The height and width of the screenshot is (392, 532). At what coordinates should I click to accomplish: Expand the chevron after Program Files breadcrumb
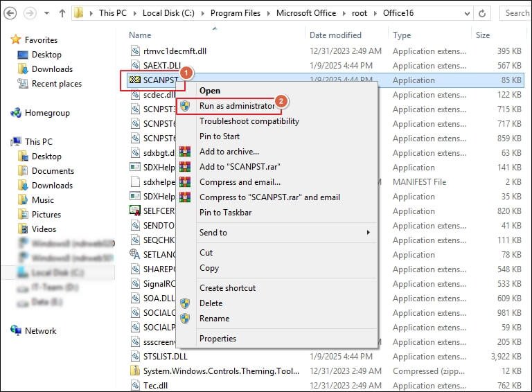tap(268, 14)
